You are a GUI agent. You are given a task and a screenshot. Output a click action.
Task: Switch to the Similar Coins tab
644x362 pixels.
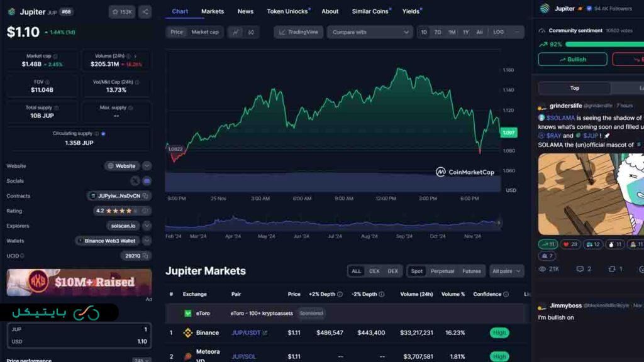370,11
